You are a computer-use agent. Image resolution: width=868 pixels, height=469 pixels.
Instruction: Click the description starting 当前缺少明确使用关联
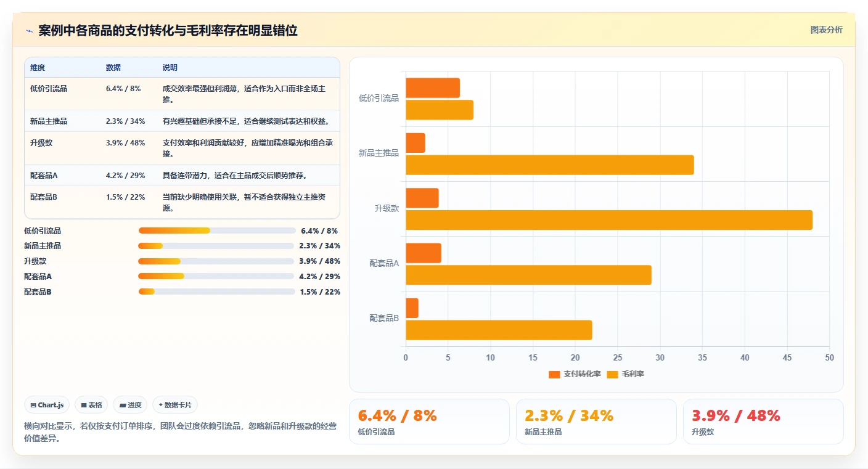(x=248, y=203)
